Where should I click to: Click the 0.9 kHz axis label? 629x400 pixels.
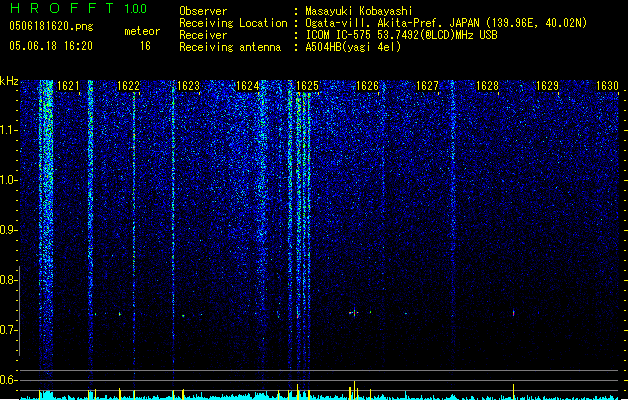point(8,230)
